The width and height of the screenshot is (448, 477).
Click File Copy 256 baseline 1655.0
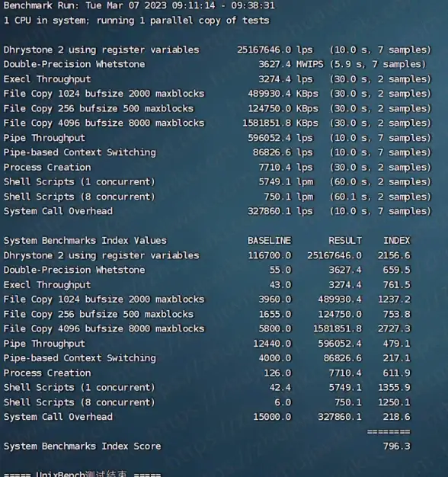point(274,314)
